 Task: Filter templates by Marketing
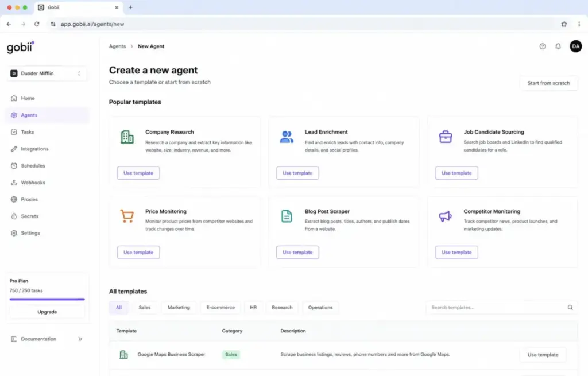[179, 307]
